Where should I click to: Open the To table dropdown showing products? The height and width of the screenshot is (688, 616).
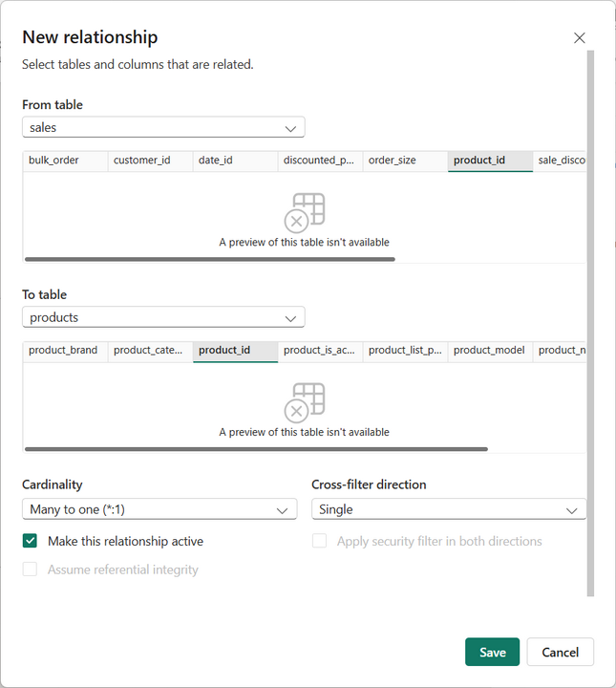(163, 317)
